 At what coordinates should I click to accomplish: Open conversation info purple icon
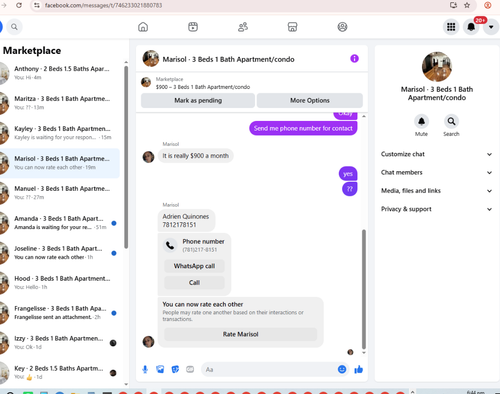click(x=354, y=59)
